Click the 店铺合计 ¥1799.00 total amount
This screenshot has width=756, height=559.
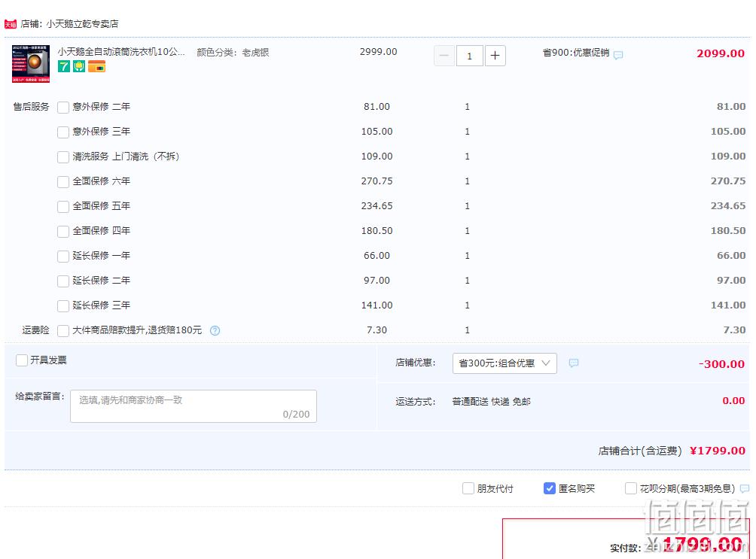coord(718,451)
